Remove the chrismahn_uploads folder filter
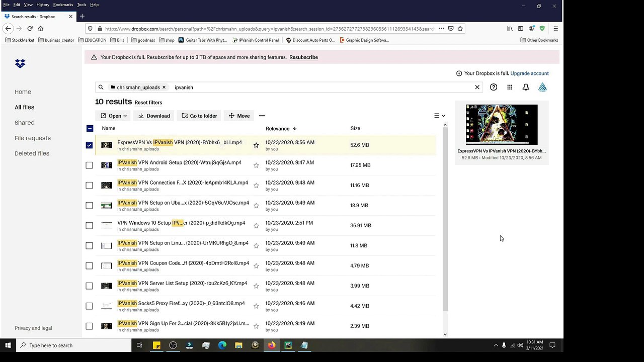This screenshot has height=362, width=644. (164, 87)
